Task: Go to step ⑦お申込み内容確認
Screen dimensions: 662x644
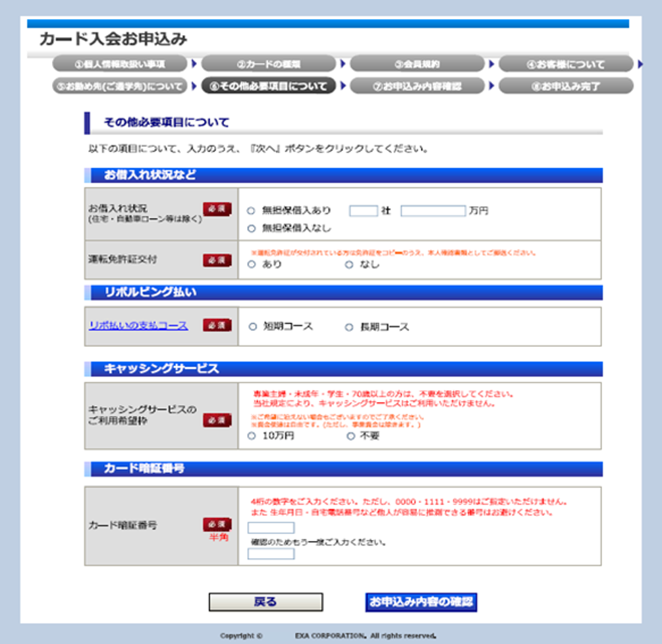Action: coord(417,86)
